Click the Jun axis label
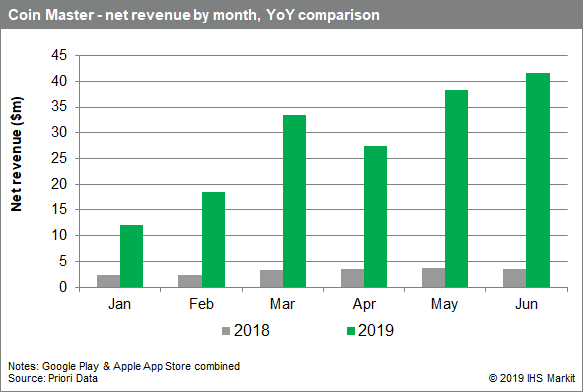583x392 pixels. click(x=526, y=304)
